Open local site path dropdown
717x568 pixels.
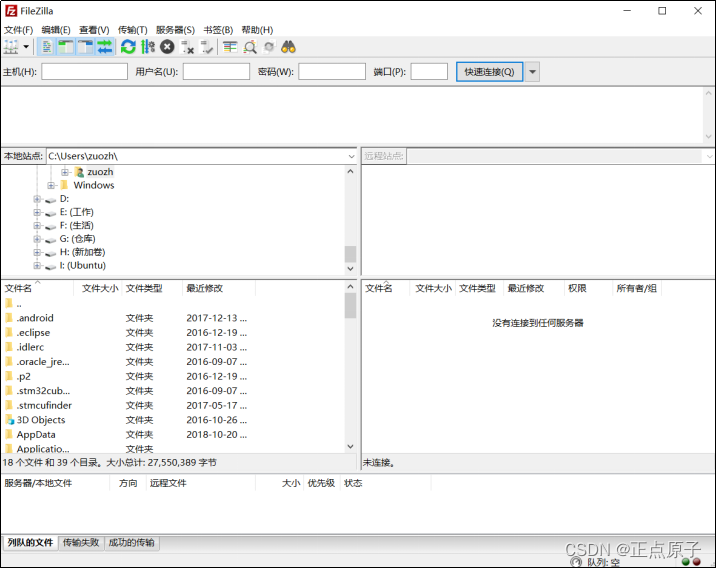click(351, 156)
